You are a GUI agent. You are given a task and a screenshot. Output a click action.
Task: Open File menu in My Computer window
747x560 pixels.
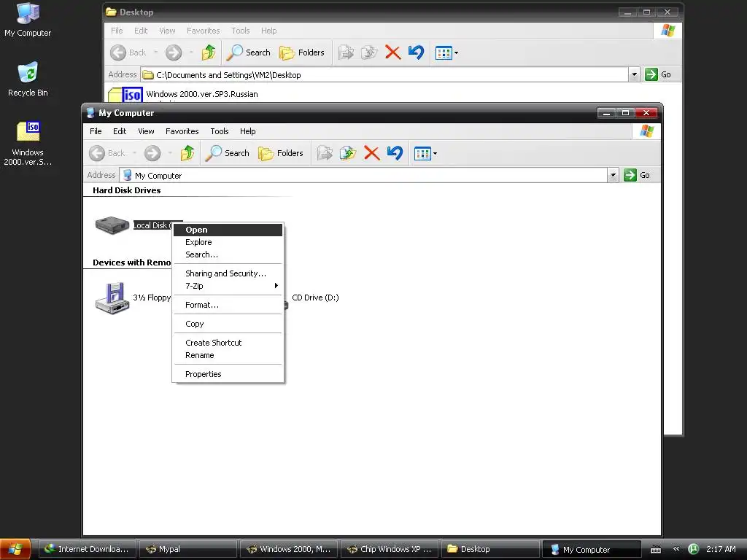click(x=96, y=131)
